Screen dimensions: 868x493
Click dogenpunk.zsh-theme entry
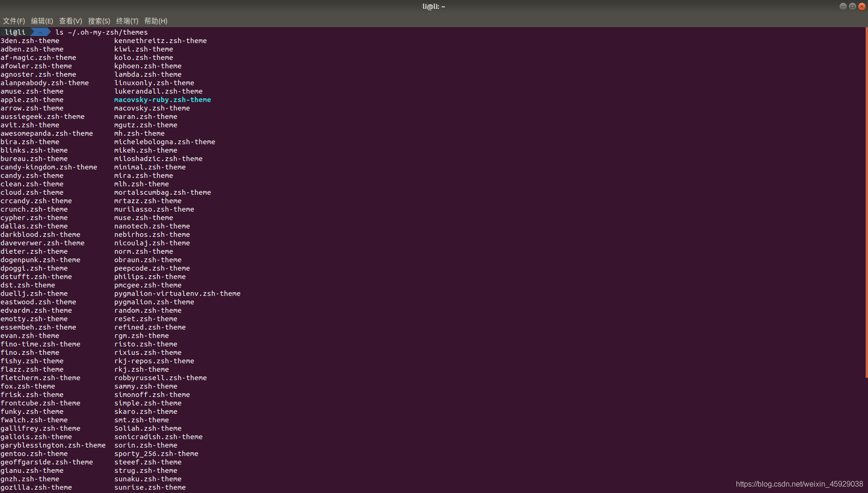coord(40,260)
